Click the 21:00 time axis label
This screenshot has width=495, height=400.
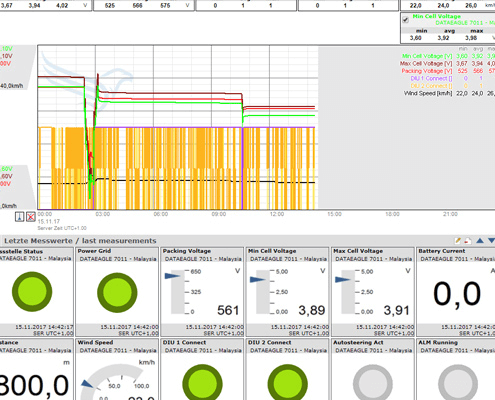[450, 214]
